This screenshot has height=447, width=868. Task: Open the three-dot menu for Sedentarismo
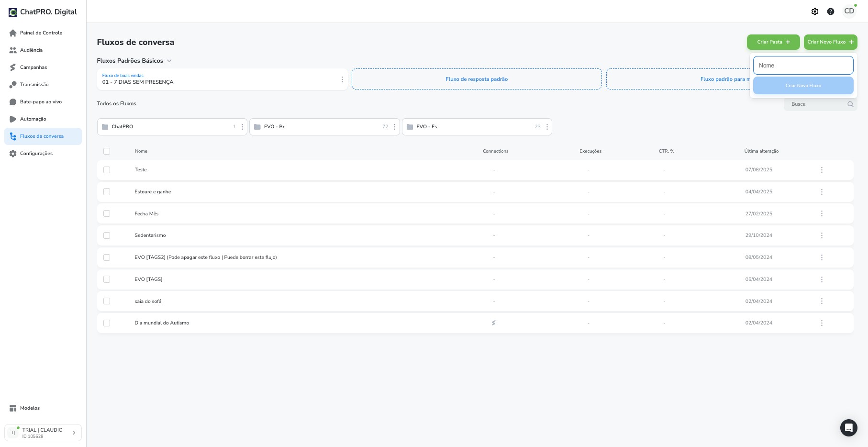pyautogui.click(x=822, y=235)
